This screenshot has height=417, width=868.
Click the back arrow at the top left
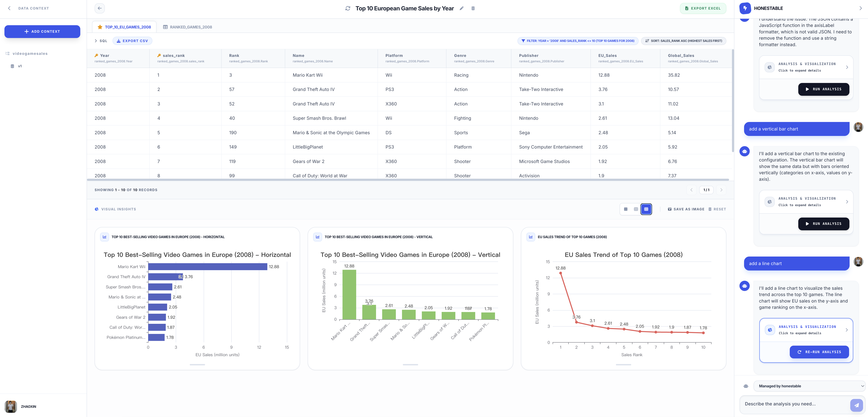click(99, 8)
